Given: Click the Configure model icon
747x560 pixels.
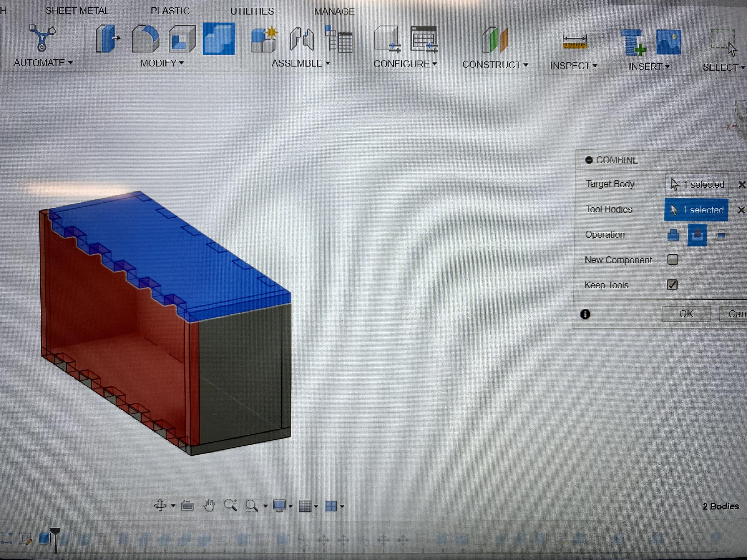Looking at the screenshot, I should 387,39.
